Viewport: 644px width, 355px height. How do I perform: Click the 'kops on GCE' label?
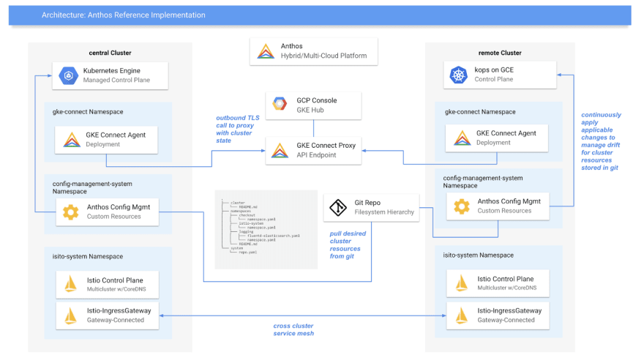(494, 70)
